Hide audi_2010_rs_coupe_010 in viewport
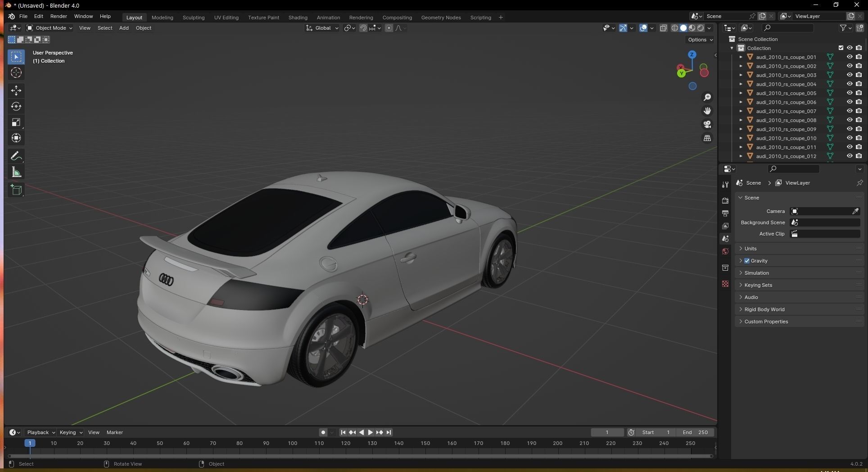Viewport: 868px width, 472px height. click(x=850, y=138)
